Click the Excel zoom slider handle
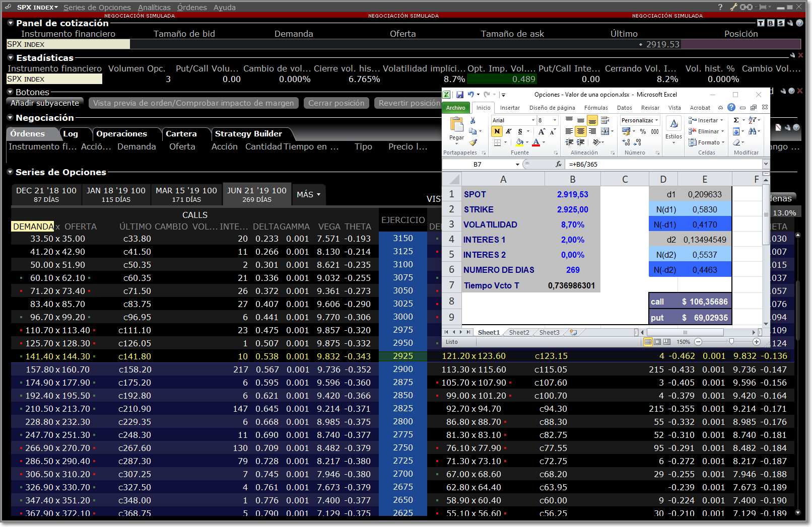 (731, 342)
